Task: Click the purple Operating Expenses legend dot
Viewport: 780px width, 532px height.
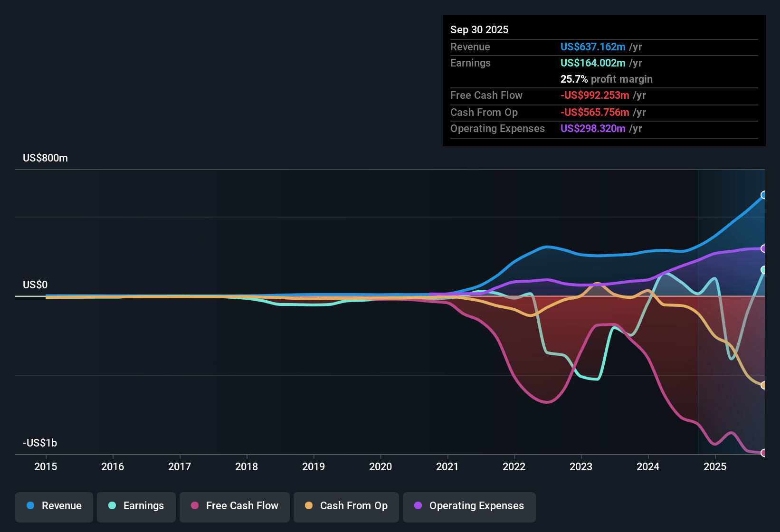Action: click(418, 506)
